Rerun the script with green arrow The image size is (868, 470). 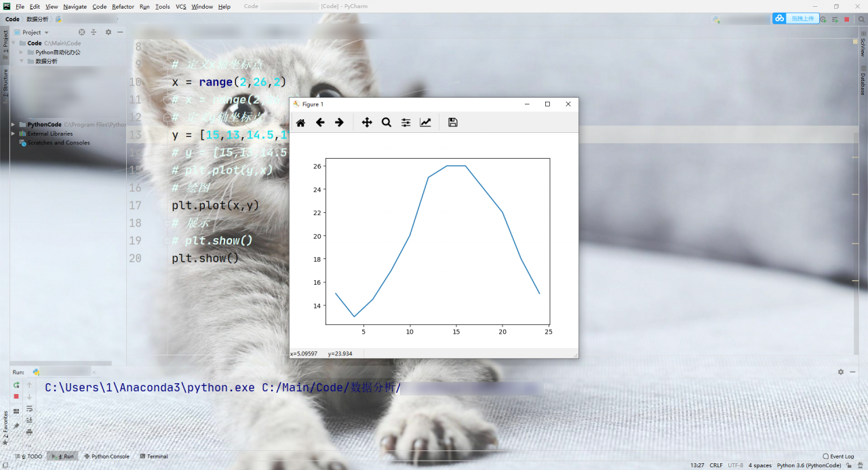(x=16, y=385)
